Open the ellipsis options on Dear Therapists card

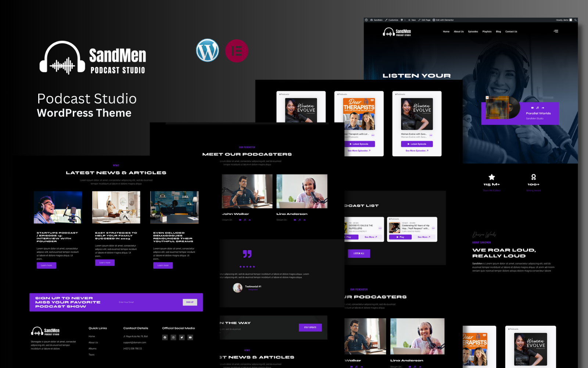click(373, 135)
